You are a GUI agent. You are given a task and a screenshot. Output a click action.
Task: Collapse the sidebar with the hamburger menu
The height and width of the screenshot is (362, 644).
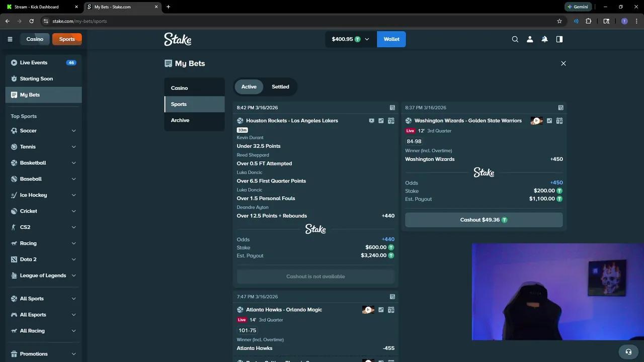click(10, 39)
